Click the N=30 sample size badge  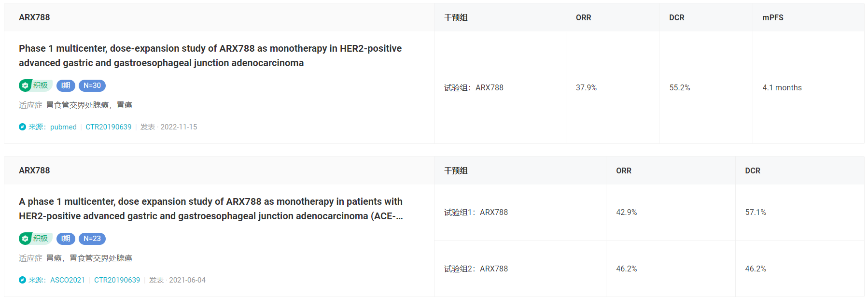pyautogui.click(x=92, y=85)
